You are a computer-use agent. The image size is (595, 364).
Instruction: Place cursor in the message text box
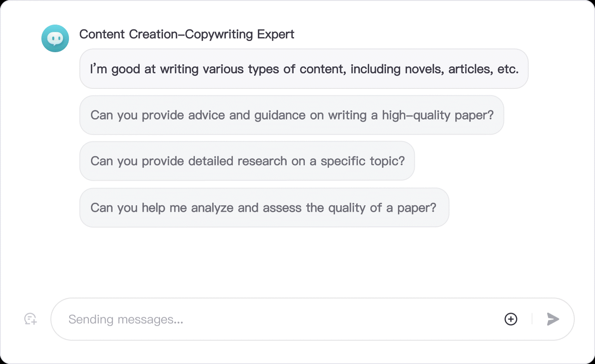pyautogui.click(x=276, y=319)
